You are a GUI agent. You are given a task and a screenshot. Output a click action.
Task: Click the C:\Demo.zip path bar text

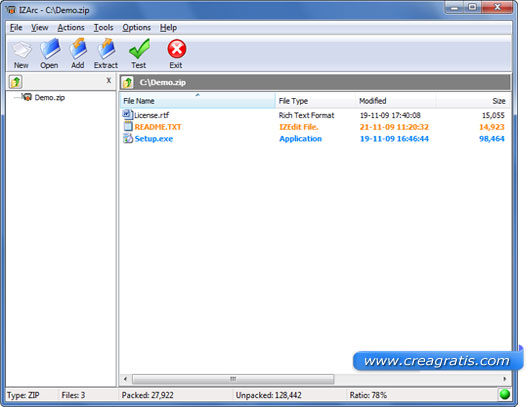pos(163,82)
